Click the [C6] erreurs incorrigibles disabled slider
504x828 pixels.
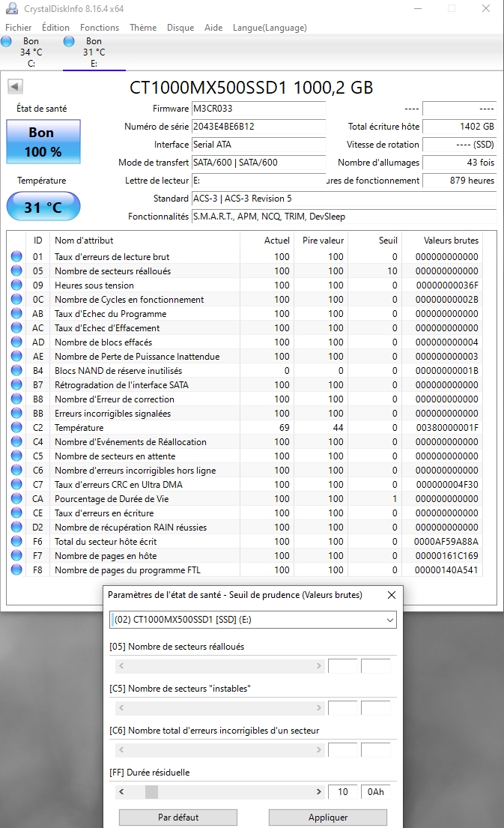(x=219, y=749)
